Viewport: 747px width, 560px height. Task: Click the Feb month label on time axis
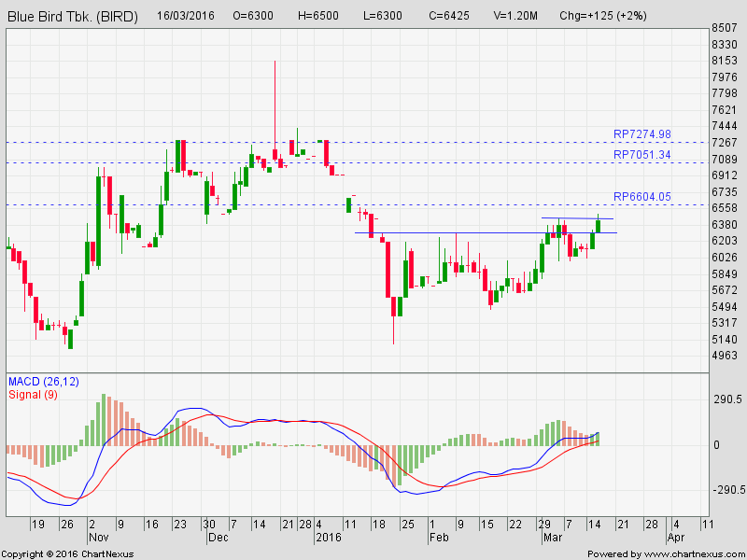coord(438,539)
